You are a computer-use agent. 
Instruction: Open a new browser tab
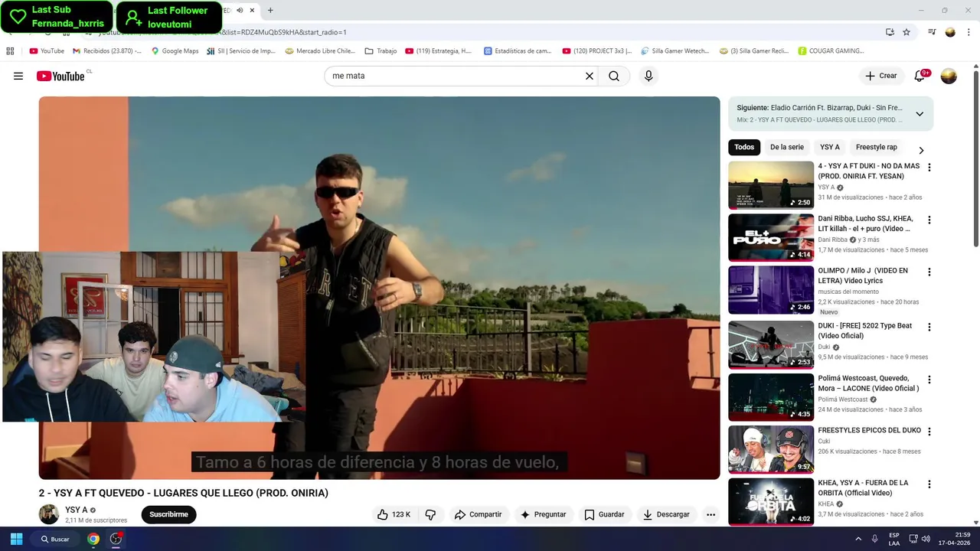click(270, 11)
